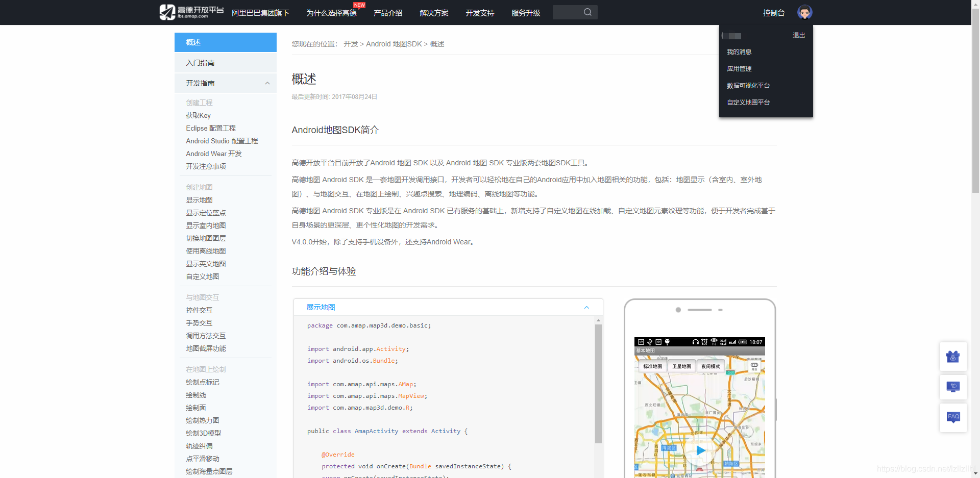Play the phone map demo video

pos(701,450)
